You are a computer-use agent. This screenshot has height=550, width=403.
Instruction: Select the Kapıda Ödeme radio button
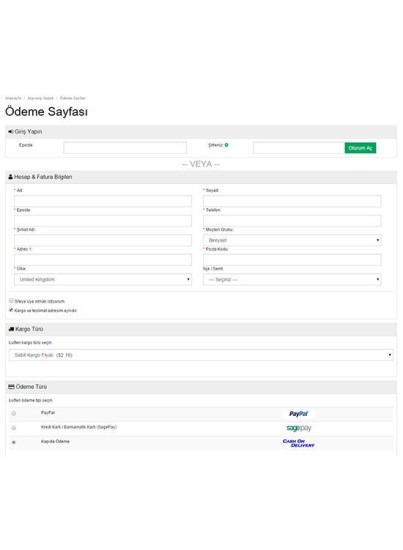tap(14, 442)
